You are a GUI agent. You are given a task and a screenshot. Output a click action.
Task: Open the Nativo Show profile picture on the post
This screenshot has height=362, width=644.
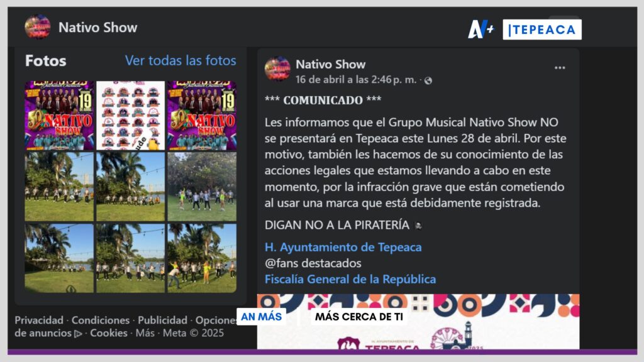point(277,69)
